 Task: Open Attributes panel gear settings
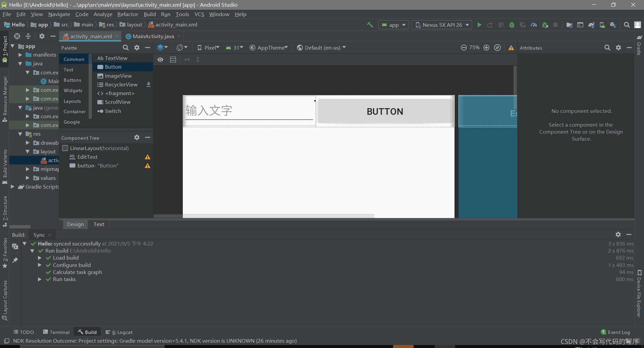[x=619, y=48]
